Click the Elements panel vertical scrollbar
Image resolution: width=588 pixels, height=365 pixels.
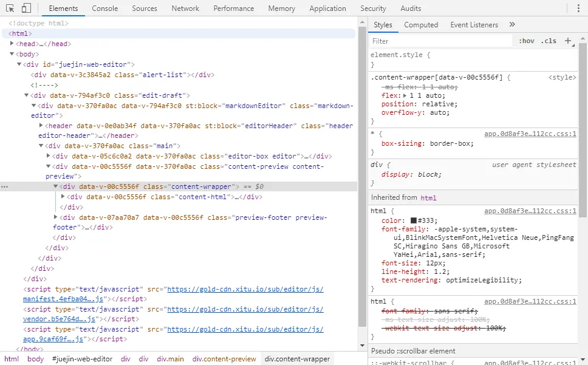[362, 176]
